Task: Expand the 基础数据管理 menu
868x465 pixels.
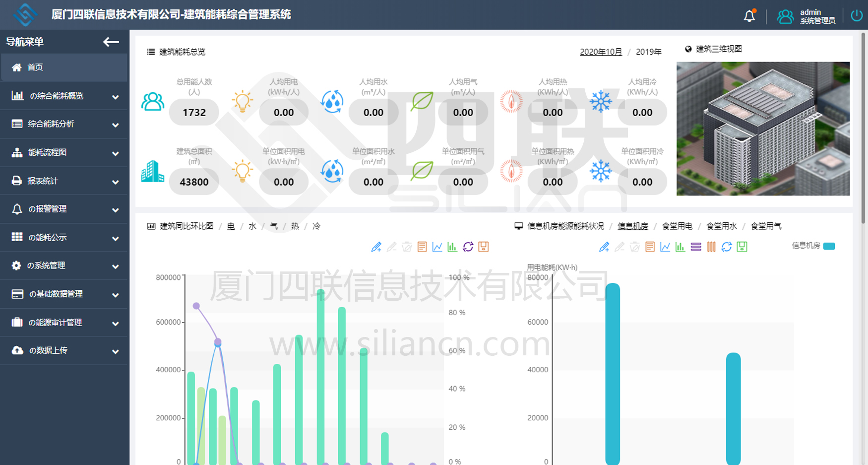Action: click(64, 294)
